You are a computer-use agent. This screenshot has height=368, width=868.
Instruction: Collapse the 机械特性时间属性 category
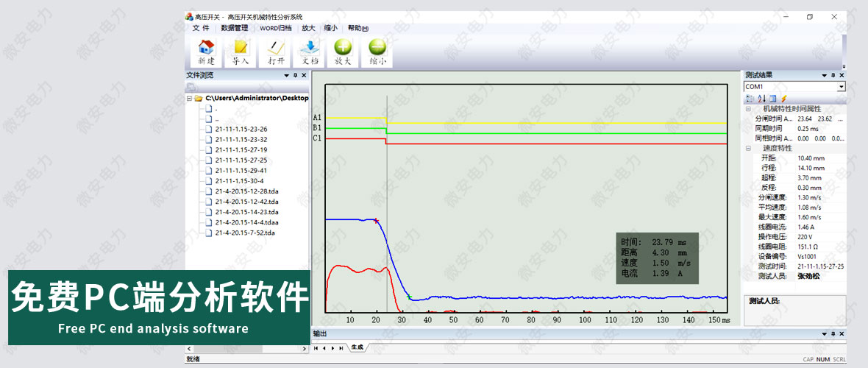point(748,109)
